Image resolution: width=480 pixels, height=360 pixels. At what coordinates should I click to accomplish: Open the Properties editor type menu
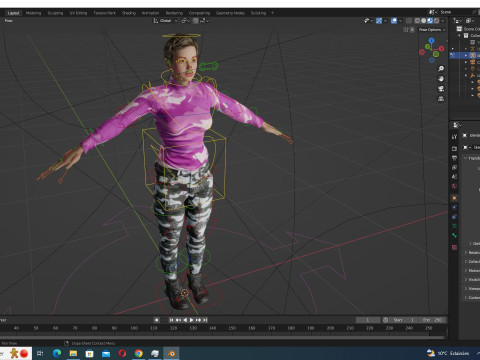[x=457, y=125]
